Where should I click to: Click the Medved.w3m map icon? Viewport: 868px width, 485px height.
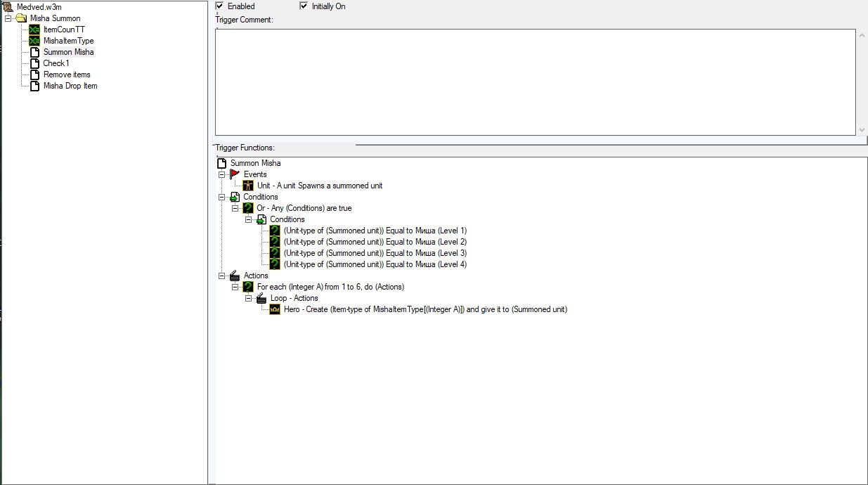click(x=8, y=7)
